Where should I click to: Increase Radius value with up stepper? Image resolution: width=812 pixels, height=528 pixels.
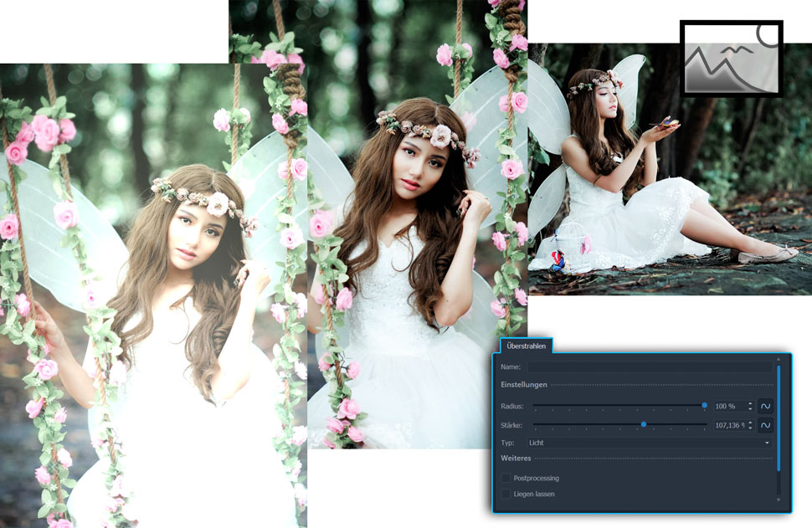[750, 404]
